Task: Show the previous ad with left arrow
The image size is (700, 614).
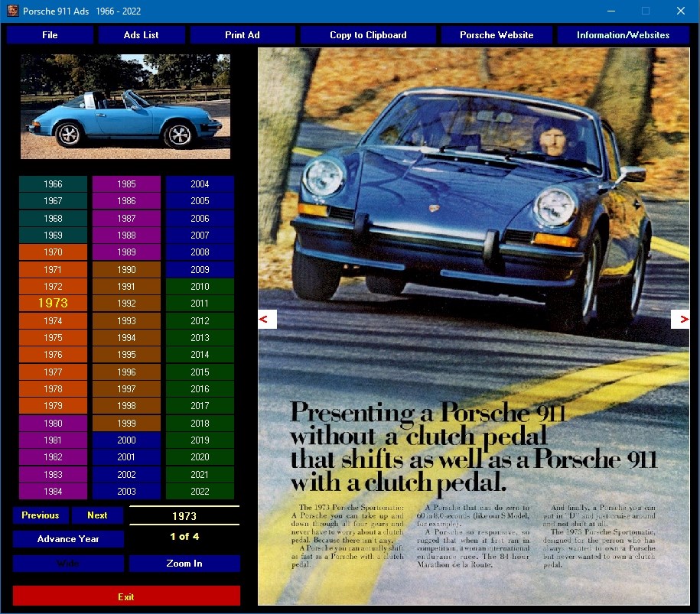Action: tap(268, 319)
